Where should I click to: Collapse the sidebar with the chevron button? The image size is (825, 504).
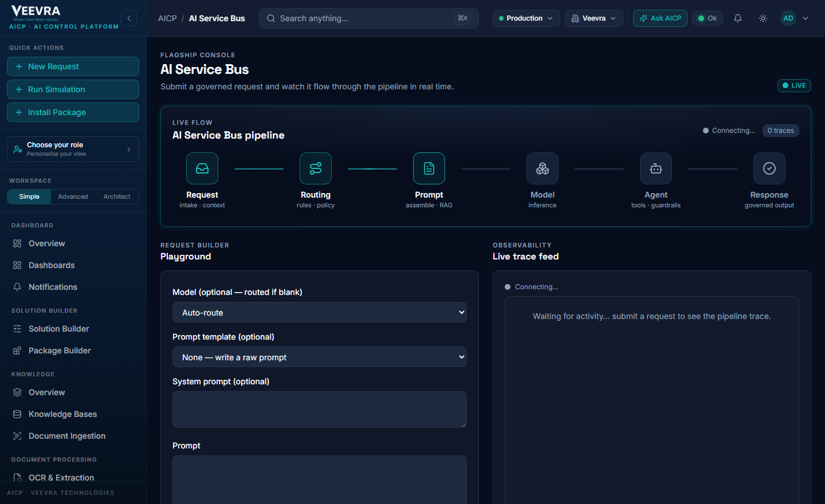tap(129, 18)
